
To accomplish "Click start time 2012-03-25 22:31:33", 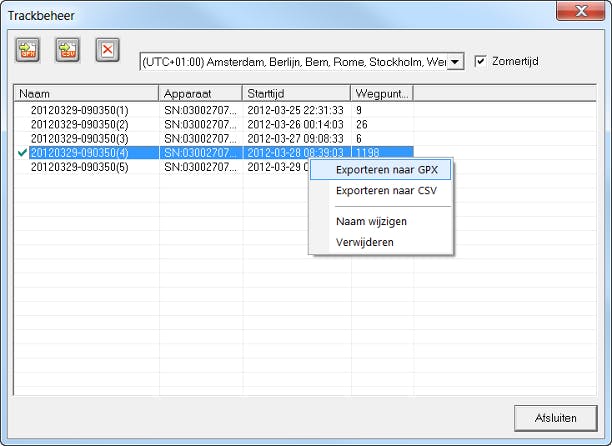I will [x=295, y=110].
